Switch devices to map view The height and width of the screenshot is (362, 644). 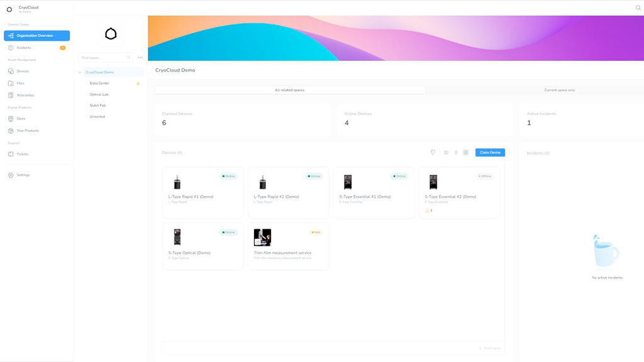tap(446, 153)
